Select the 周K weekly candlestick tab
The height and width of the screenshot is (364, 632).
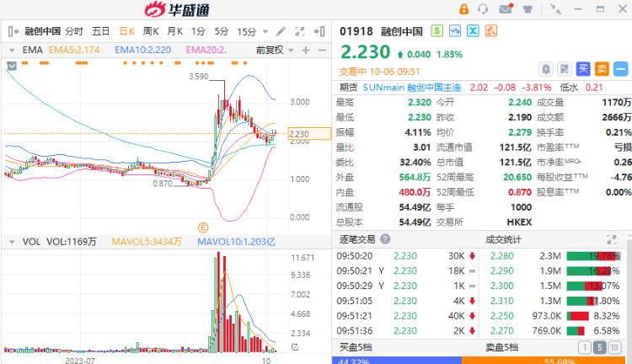(151, 31)
